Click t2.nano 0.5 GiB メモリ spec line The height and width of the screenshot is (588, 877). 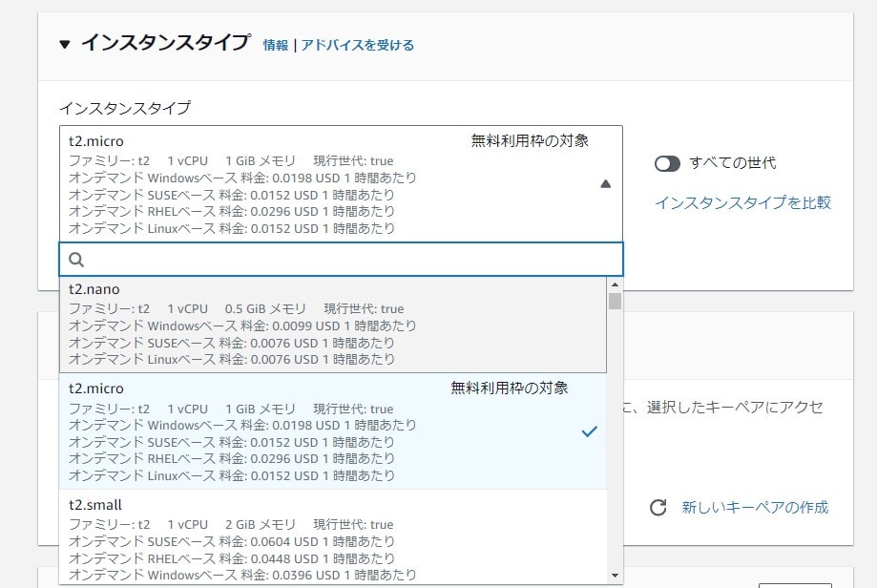236,309
